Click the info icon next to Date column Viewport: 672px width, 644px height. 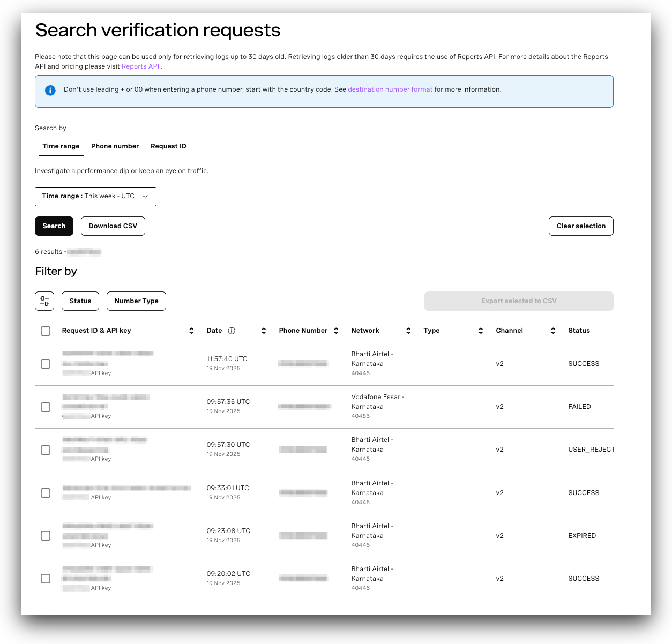point(230,331)
